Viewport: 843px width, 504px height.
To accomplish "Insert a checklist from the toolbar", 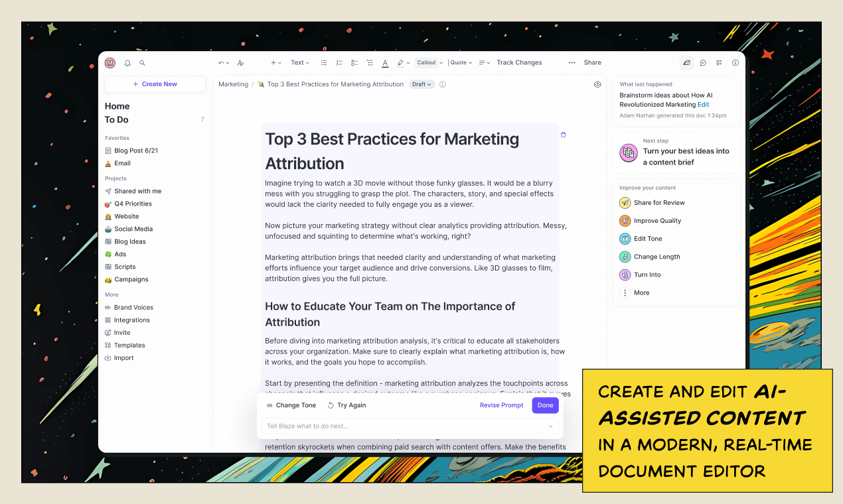I will (354, 63).
